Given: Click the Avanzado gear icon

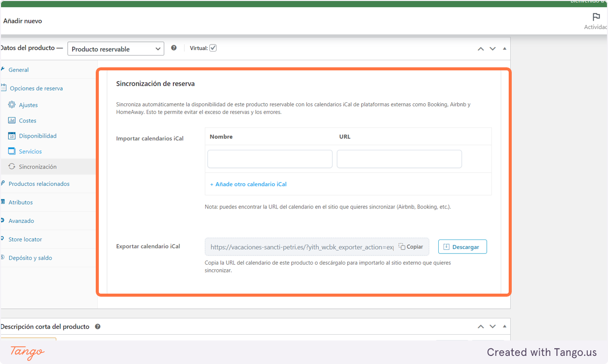Looking at the screenshot, I should click(3, 221).
